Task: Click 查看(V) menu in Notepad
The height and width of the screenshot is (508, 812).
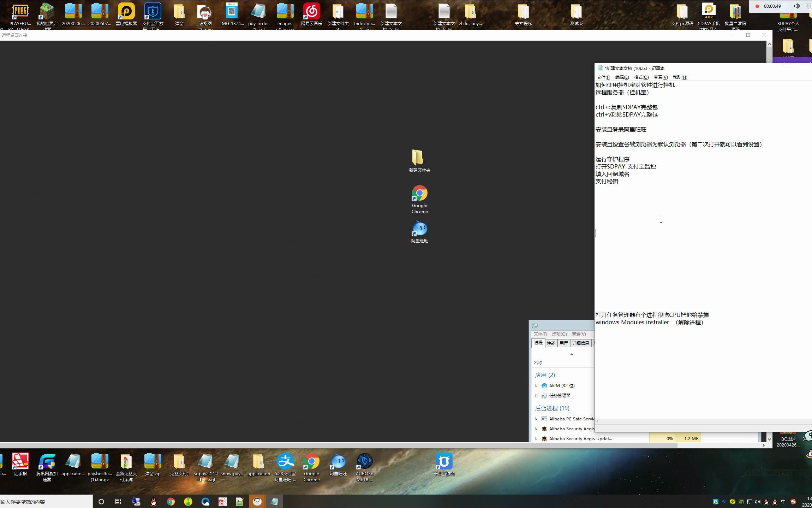Action: click(659, 77)
